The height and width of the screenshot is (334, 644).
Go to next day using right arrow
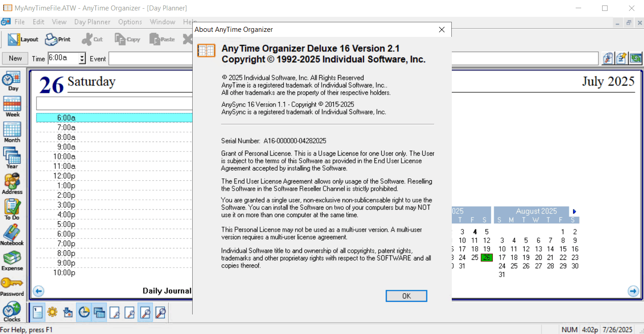[x=633, y=291]
